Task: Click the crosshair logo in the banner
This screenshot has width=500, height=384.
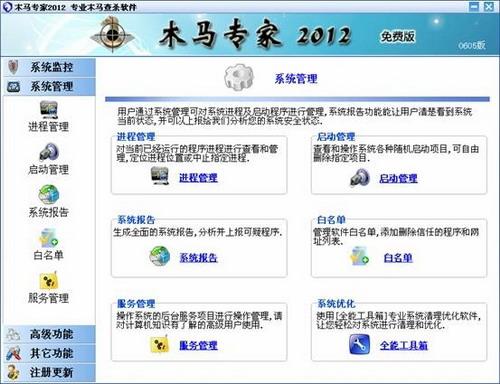Action: coord(113,34)
